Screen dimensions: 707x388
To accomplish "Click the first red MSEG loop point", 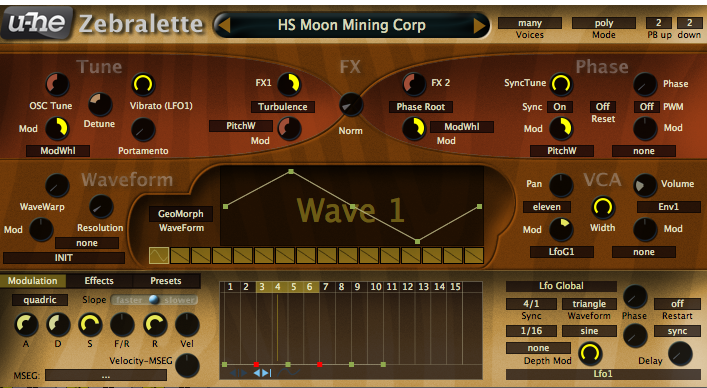I will [256, 364].
